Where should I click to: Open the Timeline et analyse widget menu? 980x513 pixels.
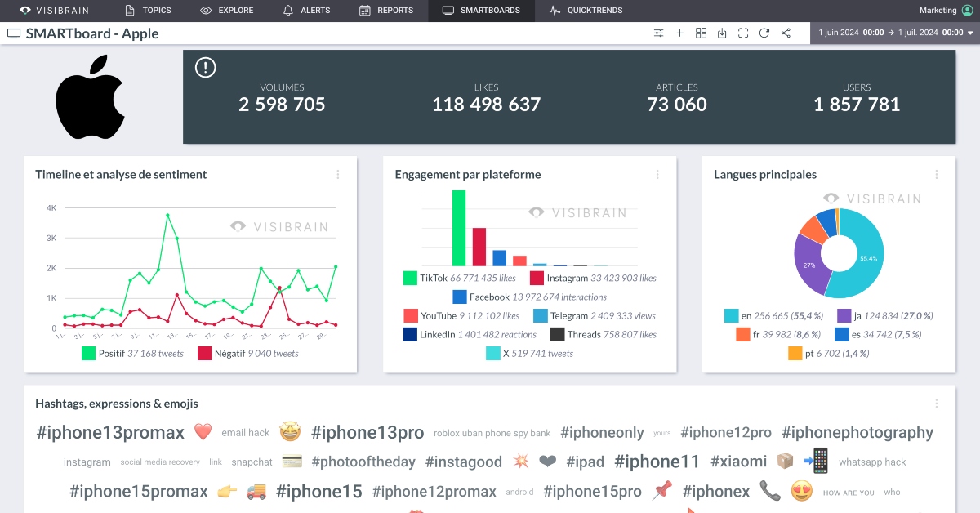338,175
